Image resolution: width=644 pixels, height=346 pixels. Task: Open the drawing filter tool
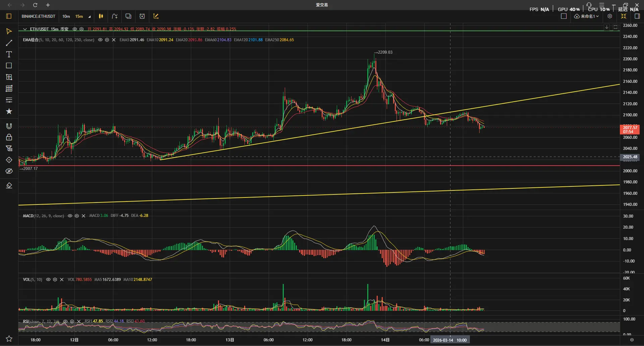tap(9, 149)
